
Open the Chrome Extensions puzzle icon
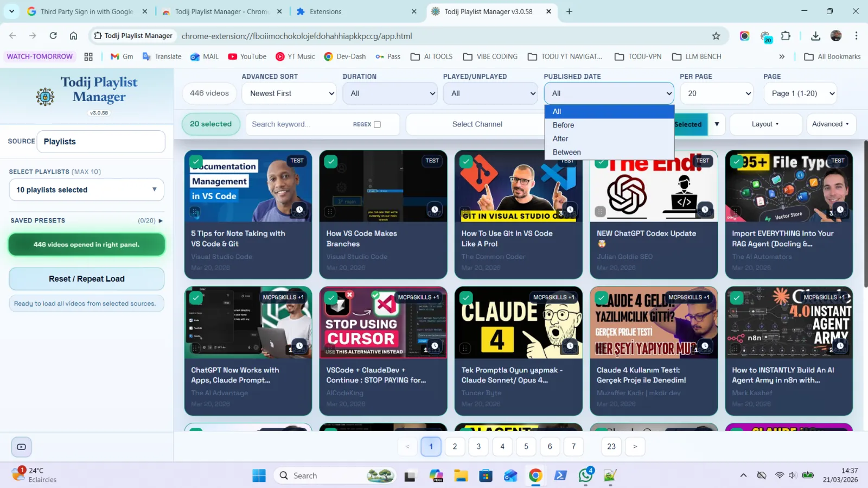click(x=786, y=36)
